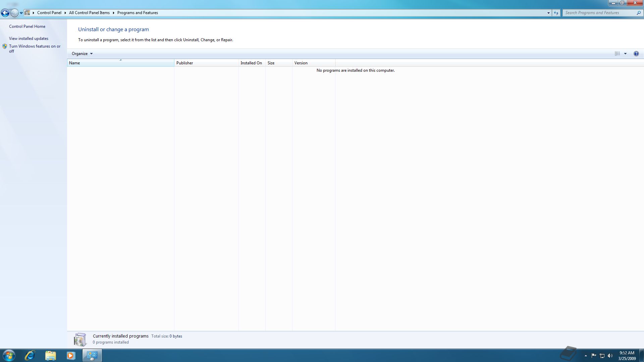Click the installed programs icon in details pane

click(x=80, y=340)
